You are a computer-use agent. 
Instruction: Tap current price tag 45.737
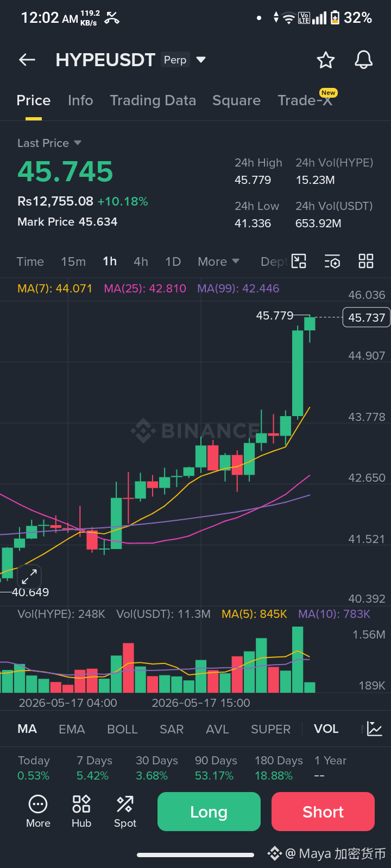[x=367, y=317]
